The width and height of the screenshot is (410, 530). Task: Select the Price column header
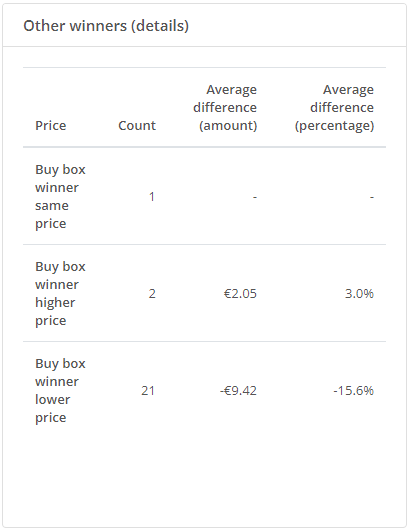pos(51,125)
